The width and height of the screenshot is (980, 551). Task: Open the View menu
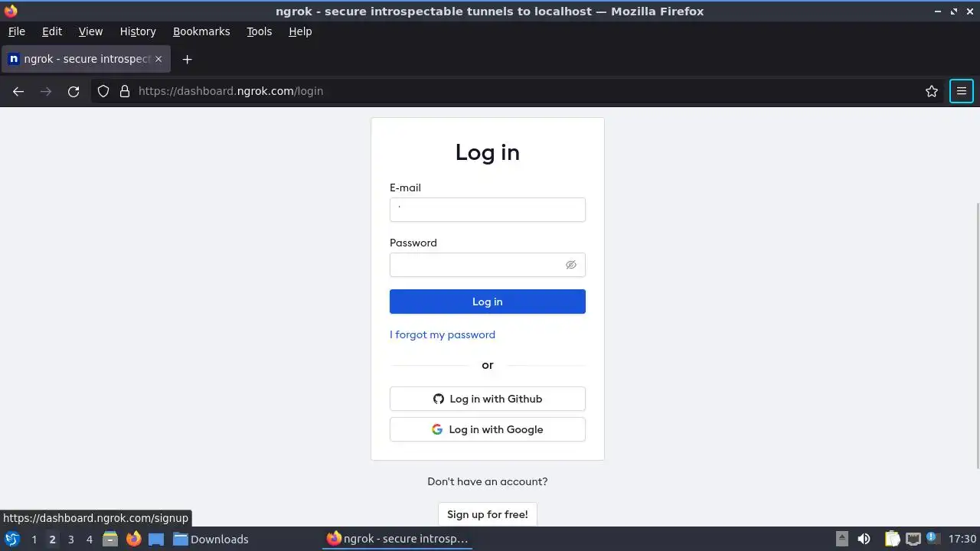click(90, 31)
